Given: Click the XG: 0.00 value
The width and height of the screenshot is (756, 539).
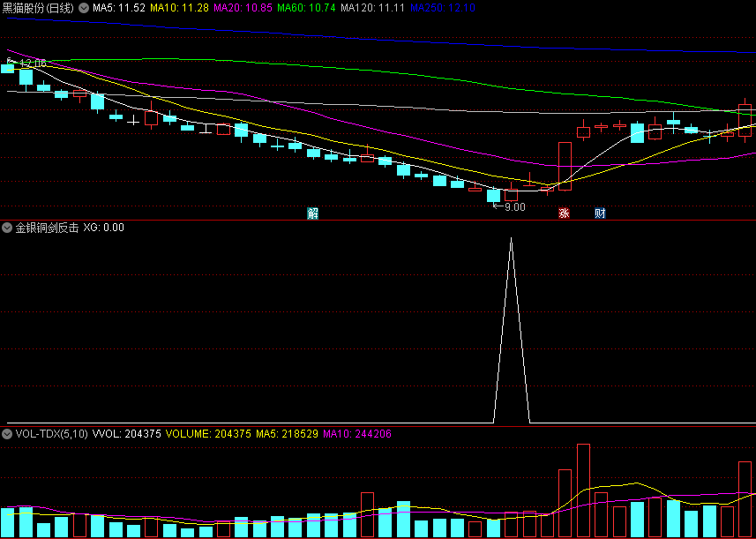Looking at the screenshot, I should (x=104, y=228).
